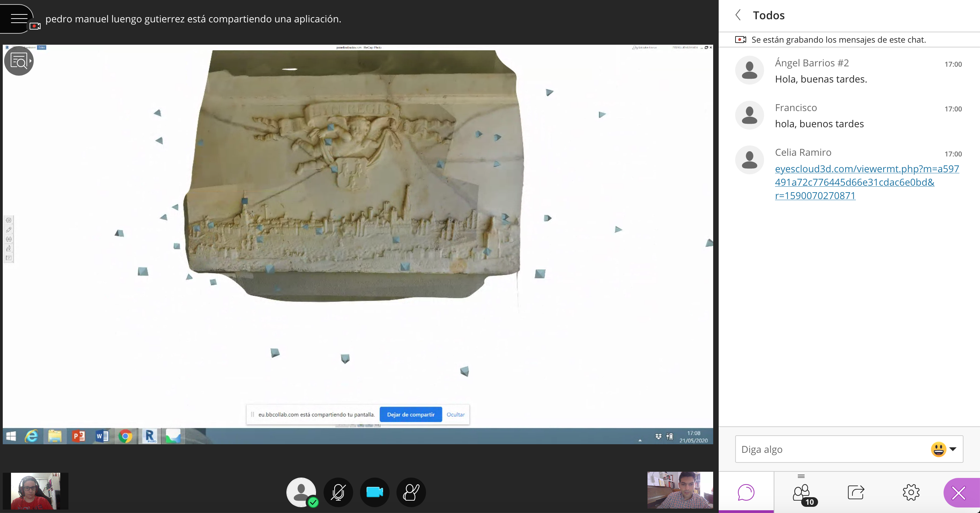
Task: Open My Settings gear panel
Action: [911, 492]
